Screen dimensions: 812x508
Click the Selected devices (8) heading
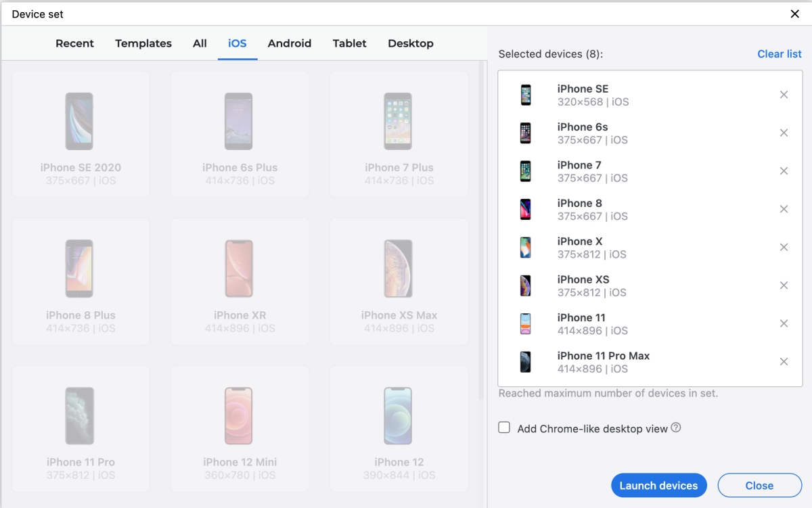click(x=550, y=54)
